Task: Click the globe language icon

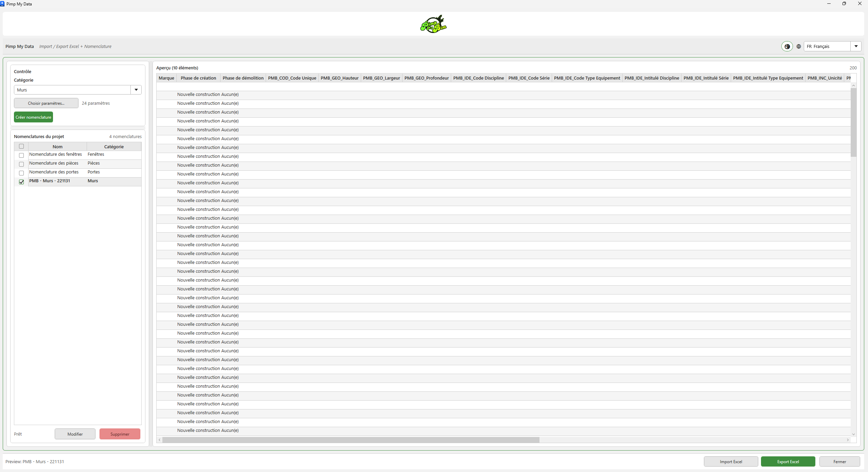Action: (x=799, y=47)
